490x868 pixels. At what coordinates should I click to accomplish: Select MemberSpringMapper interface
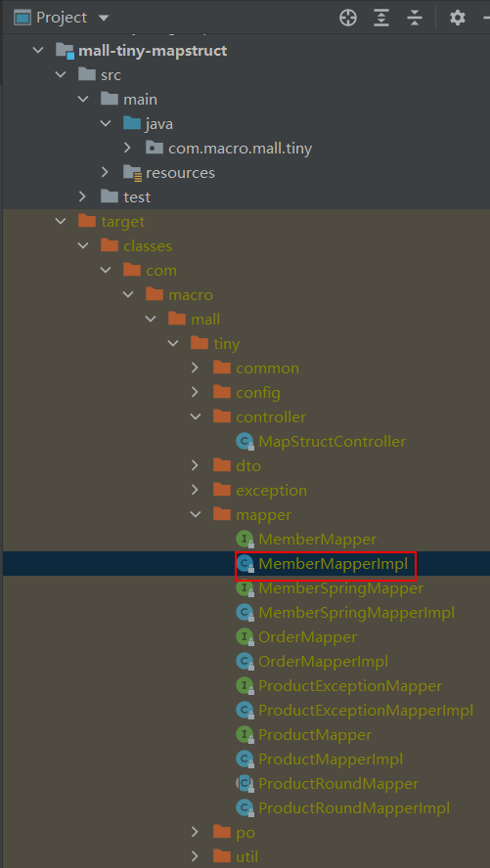(x=340, y=588)
